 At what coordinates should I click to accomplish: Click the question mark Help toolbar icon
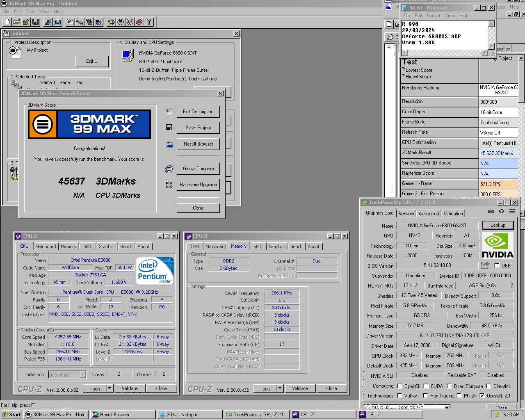[x=149, y=22]
